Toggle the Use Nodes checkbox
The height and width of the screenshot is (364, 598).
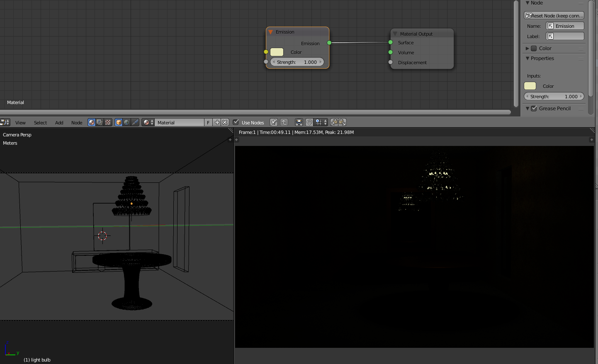[x=236, y=122]
